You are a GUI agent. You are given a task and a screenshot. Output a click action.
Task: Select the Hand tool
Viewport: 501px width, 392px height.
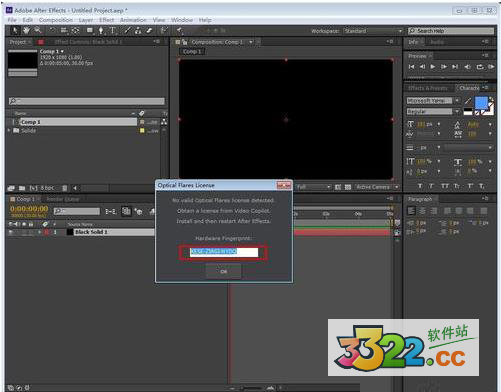pos(26,31)
